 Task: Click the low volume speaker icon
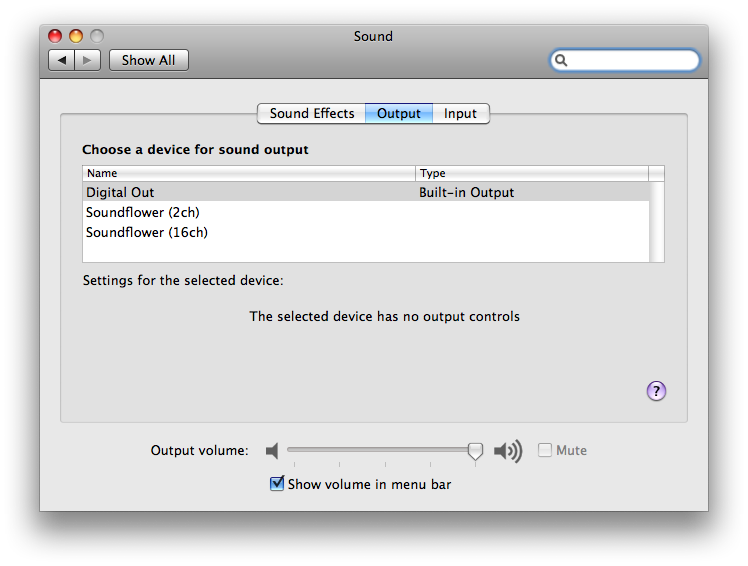click(272, 451)
